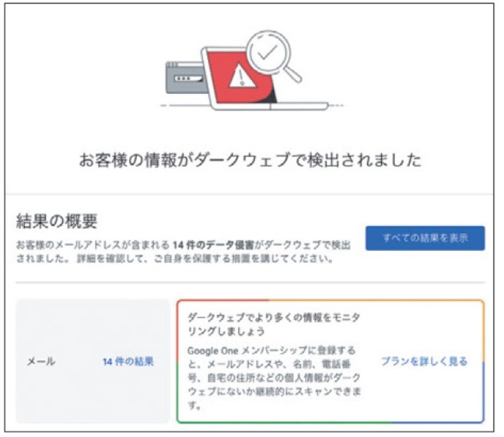Click the お客様の情報がダークウェブで検出されました headline
The image size is (504, 437).
pyautogui.click(x=250, y=160)
